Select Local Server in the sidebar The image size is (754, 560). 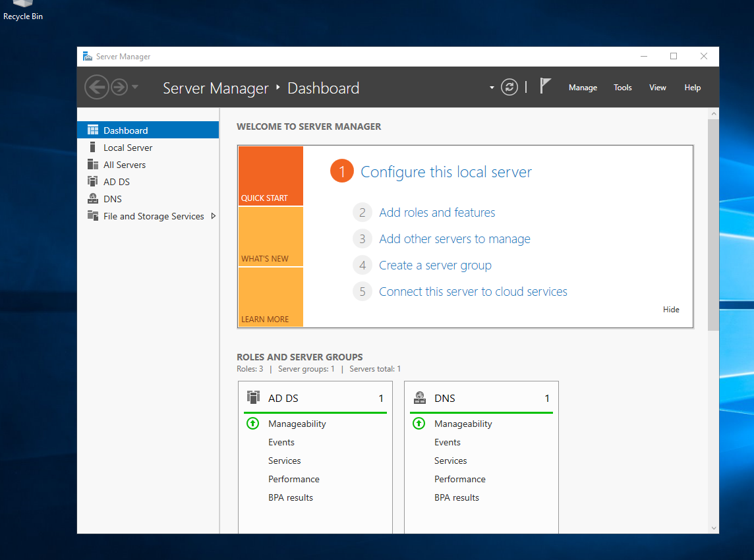(x=128, y=148)
